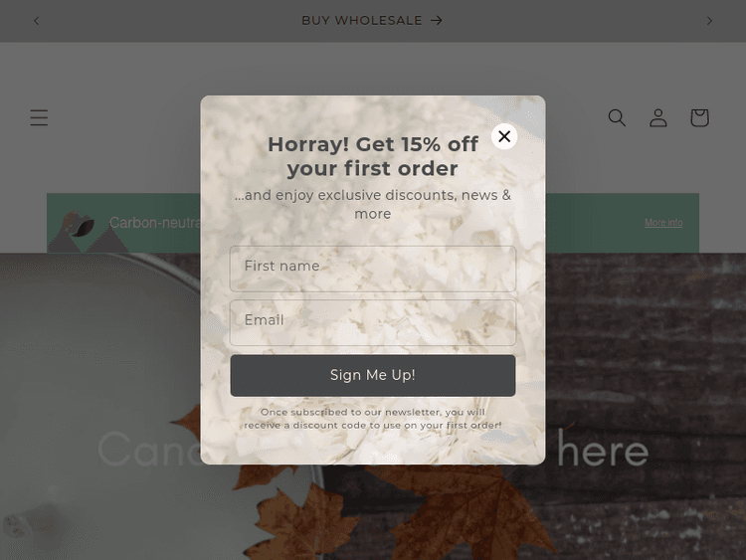
Task: Open the site search magnifier
Action: pyautogui.click(x=617, y=117)
